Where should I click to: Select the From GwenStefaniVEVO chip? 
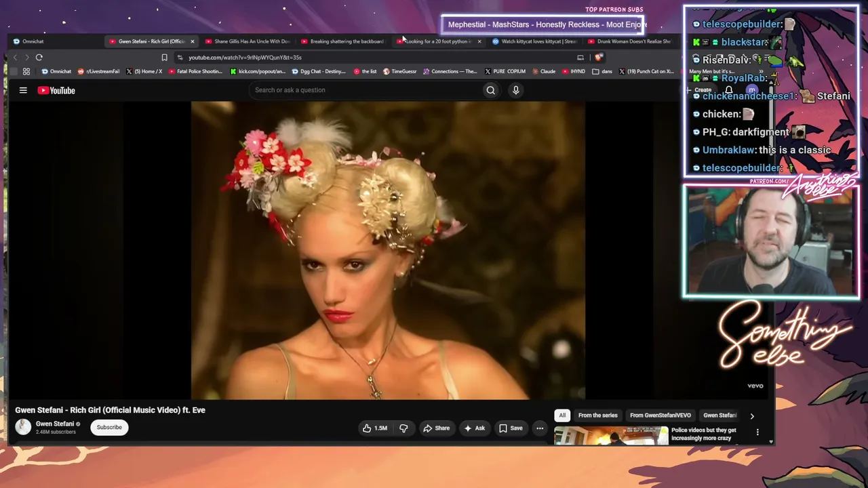(x=660, y=415)
